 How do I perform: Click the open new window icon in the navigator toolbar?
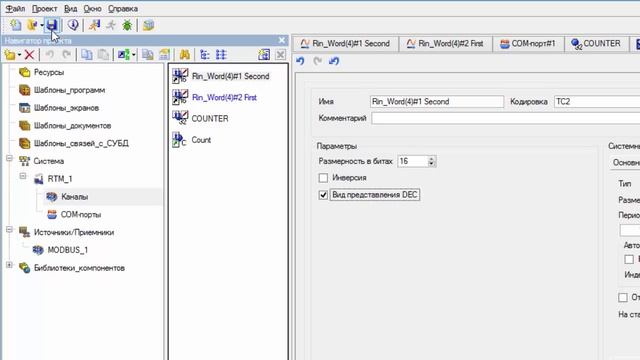(264, 54)
